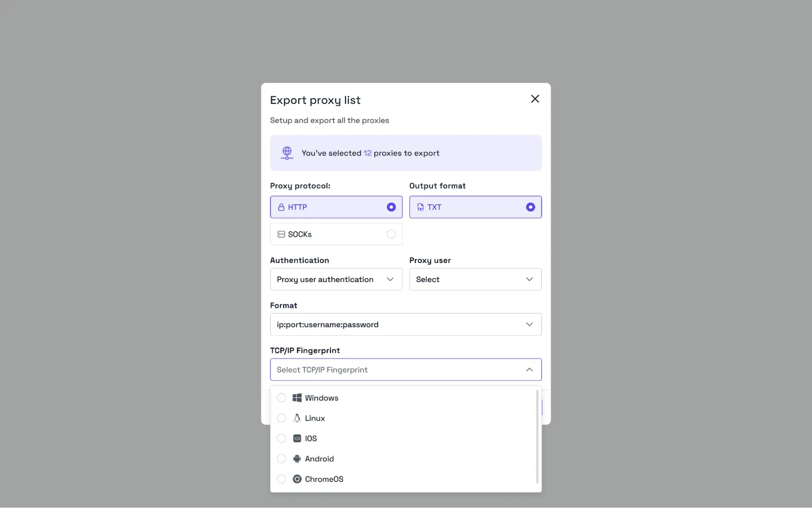Click the lock icon next to HTTP
Image resolution: width=812 pixels, height=508 pixels.
coord(281,207)
